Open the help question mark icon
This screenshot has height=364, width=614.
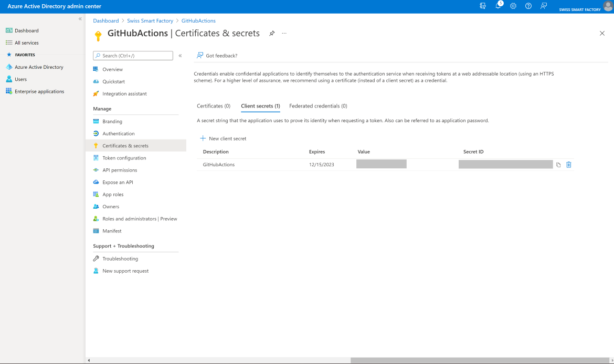(528, 6)
